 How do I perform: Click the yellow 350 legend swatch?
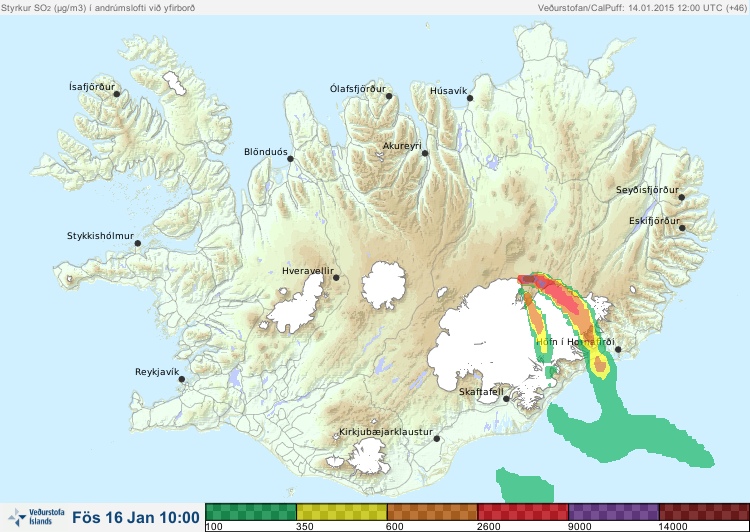[x=342, y=512]
